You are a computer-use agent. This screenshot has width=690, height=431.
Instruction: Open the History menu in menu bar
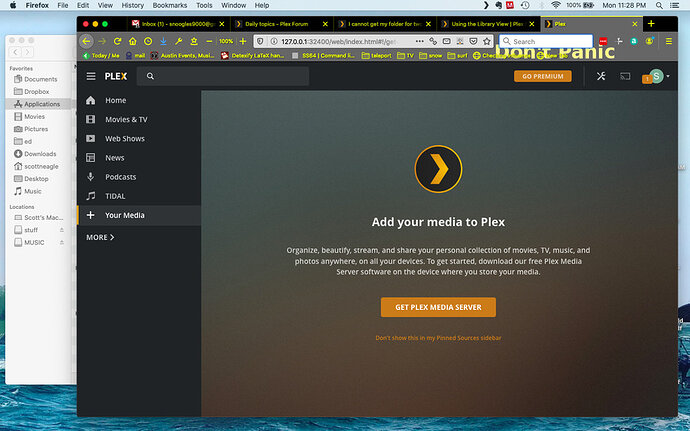click(x=132, y=5)
